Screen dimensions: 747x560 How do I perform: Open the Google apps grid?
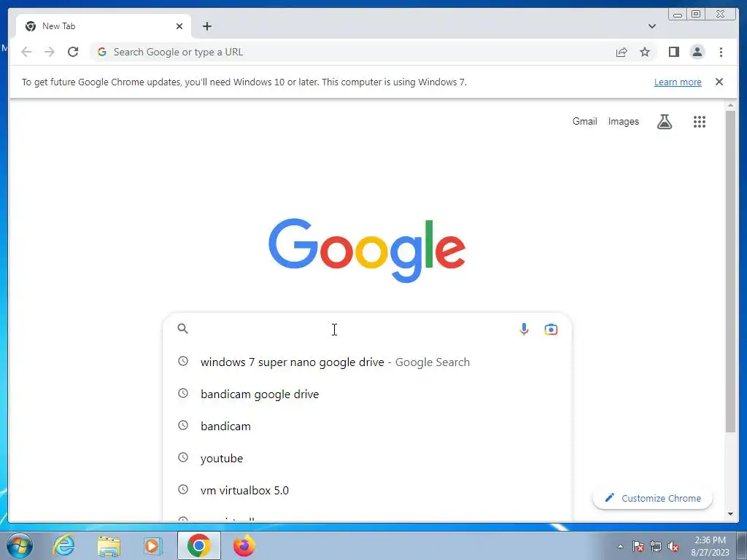point(699,122)
